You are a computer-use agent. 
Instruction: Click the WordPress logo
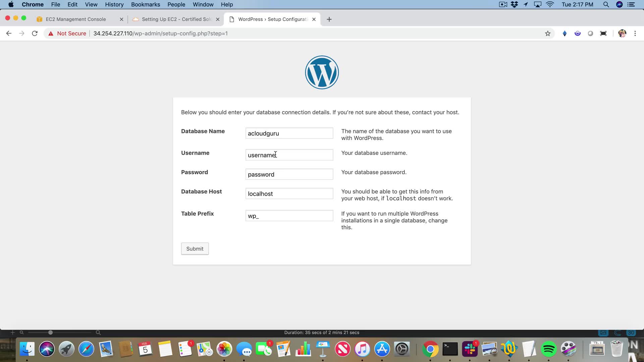(322, 72)
